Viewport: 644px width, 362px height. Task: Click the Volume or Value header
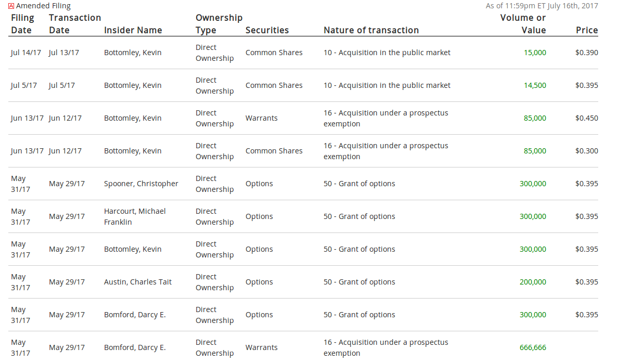coord(523,24)
